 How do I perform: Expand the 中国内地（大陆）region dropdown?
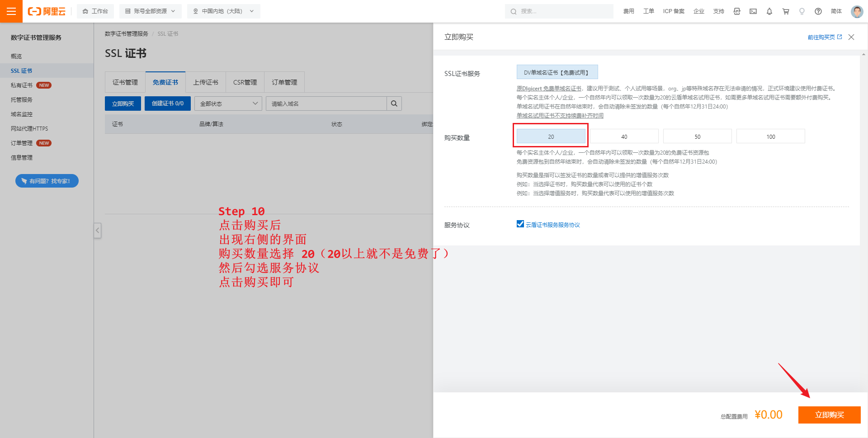click(x=223, y=11)
